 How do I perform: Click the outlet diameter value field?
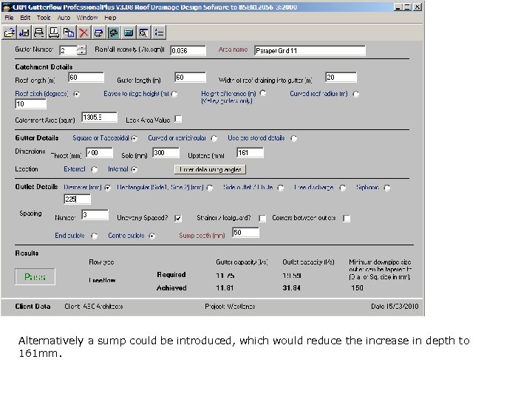click(x=78, y=199)
